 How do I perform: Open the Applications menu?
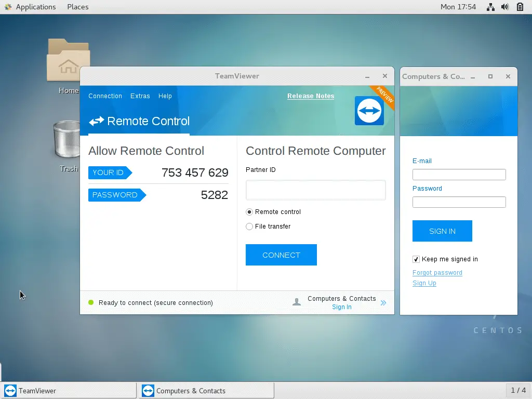tap(36, 7)
